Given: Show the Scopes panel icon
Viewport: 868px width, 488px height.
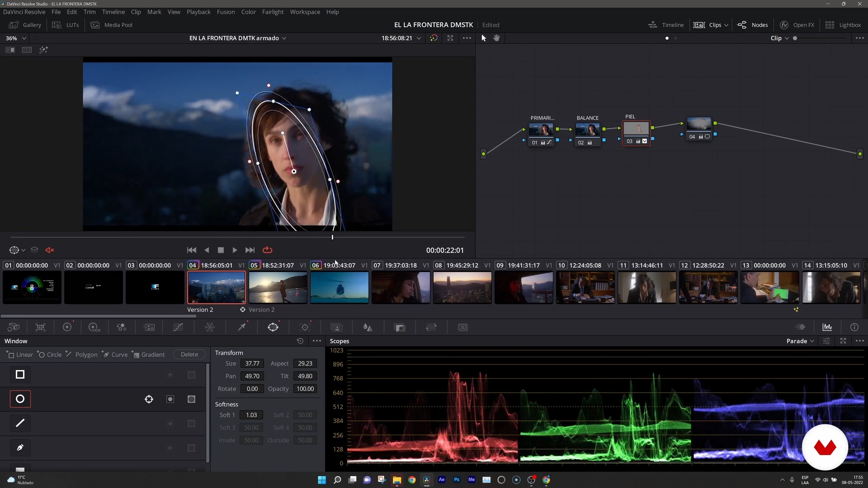Looking at the screenshot, I should (827, 327).
